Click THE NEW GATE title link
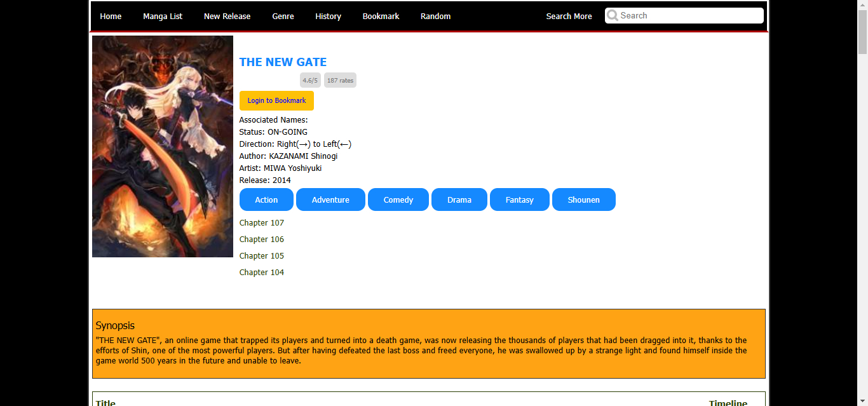Screen dimensions: 868x406 click(283, 62)
